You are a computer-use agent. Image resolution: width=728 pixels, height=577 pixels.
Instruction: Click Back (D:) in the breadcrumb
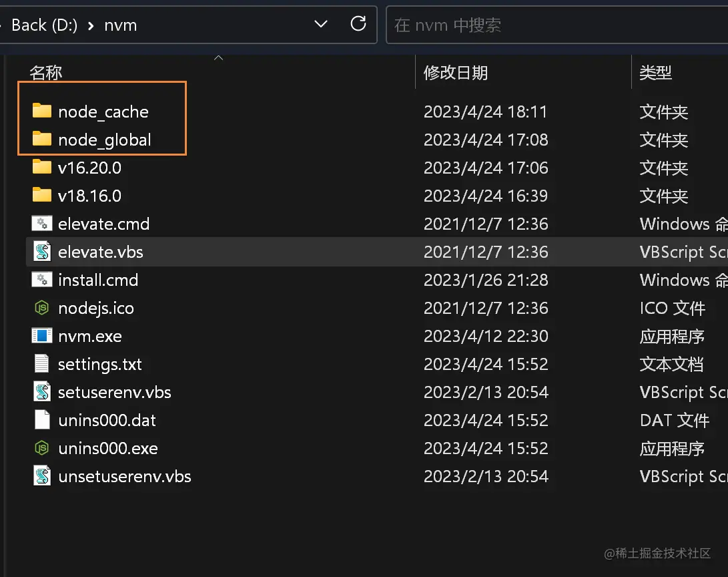click(44, 25)
